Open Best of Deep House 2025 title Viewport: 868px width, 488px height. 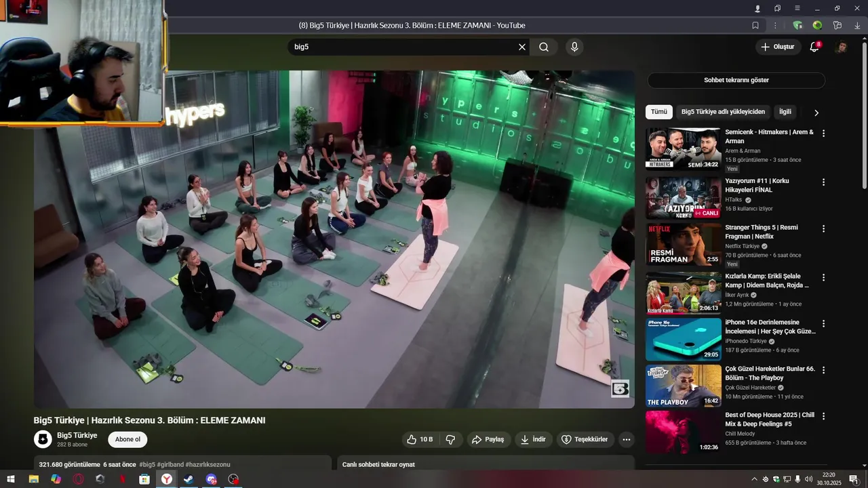pyautogui.click(x=770, y=419)
